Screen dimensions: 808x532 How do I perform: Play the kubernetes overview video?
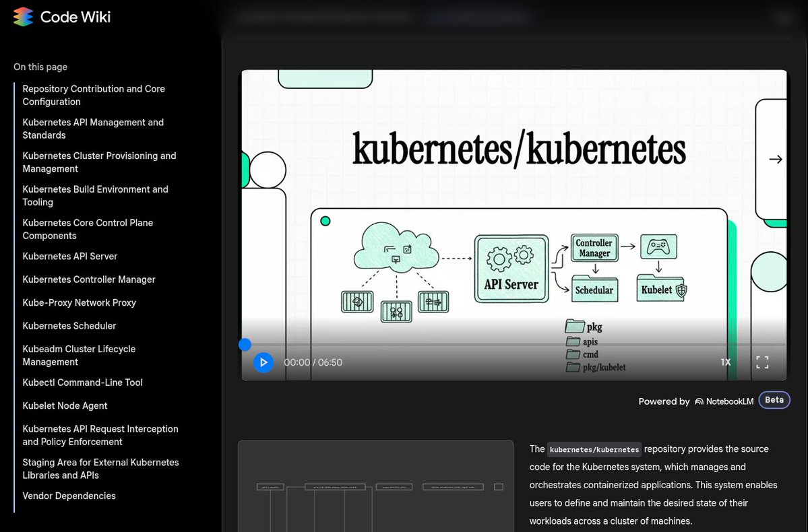[x=263, y=362]
